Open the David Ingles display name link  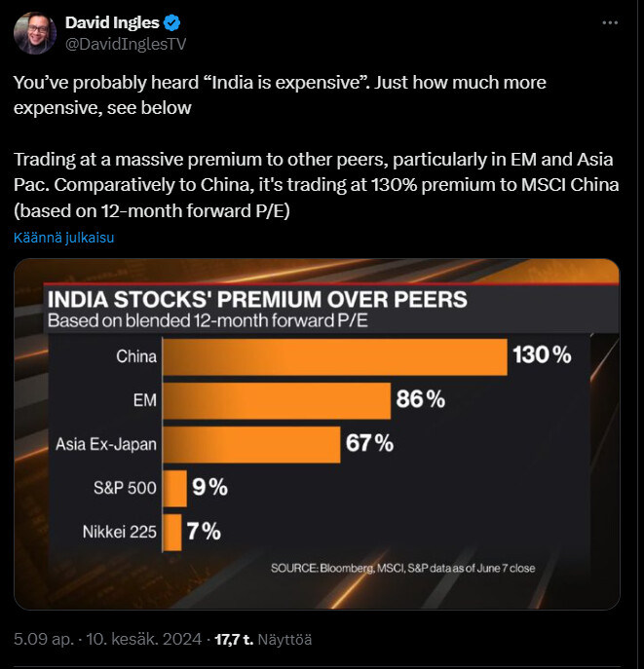[x=112, y=23]
